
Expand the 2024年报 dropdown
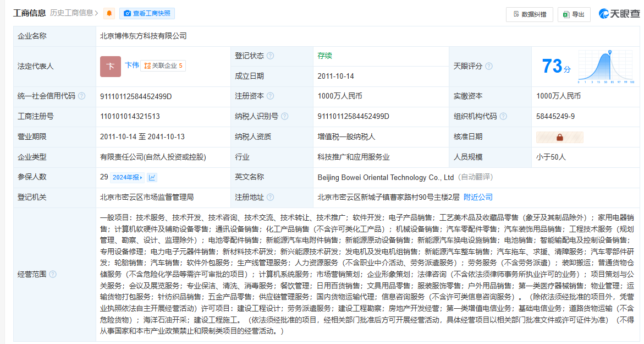click(x=128, y=177)
